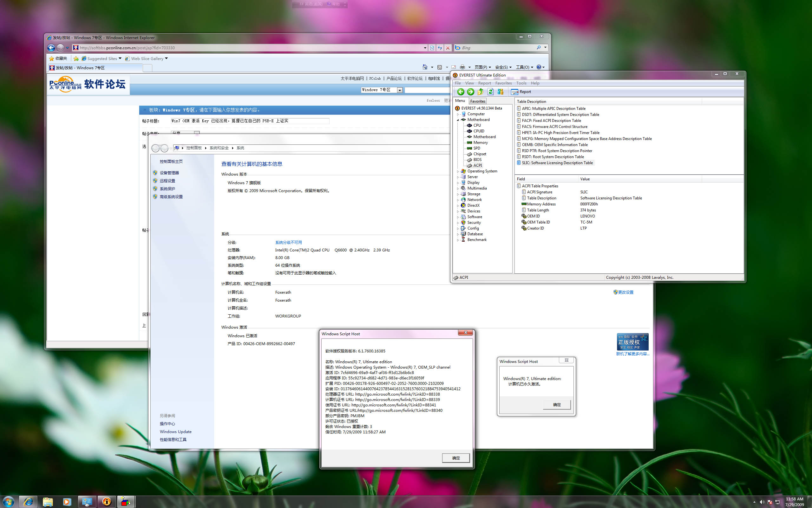812x508 pixels.
Task: Open Tools menu in EVEREST
Action: [521, 83]
